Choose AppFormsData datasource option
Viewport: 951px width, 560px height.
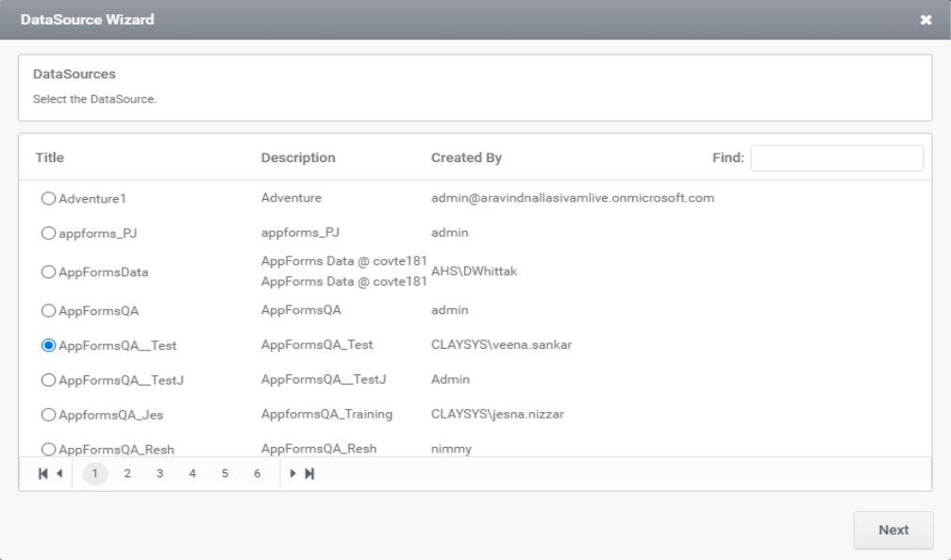(48, 272)
